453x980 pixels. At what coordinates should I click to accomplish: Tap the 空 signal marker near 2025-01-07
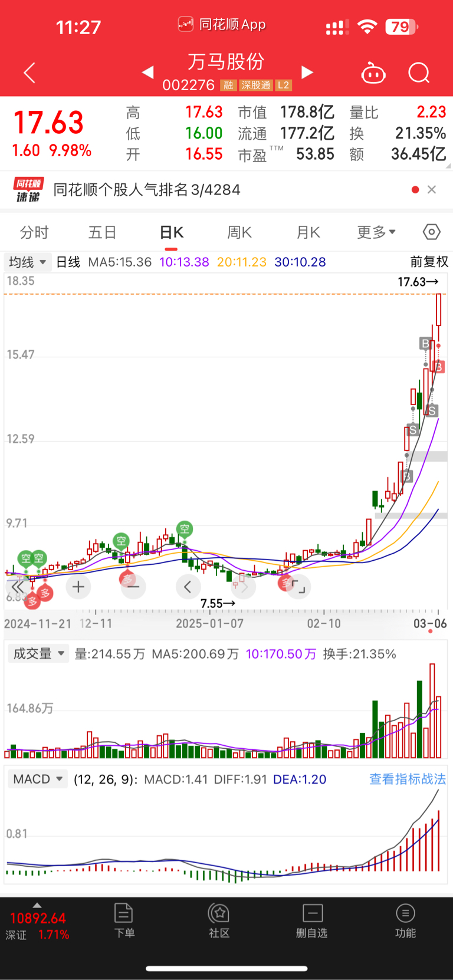click(185, 529)
